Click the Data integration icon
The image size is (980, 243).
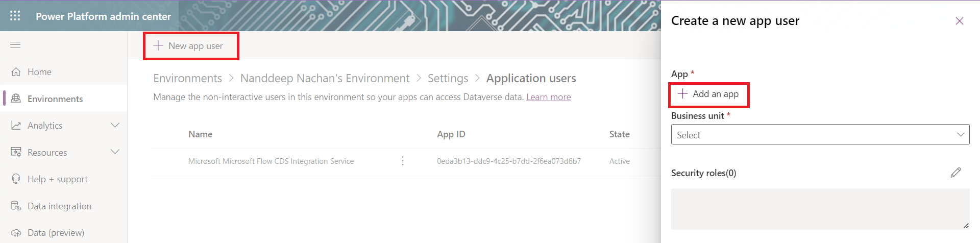point(16,206)
